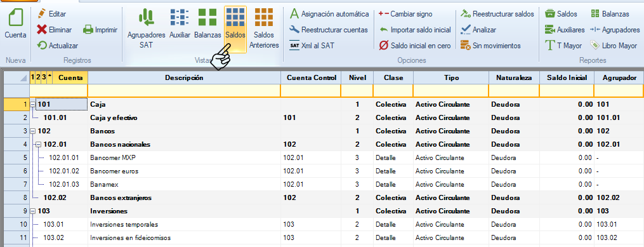Click account 101.01 in tree

(x=55, y=118)
